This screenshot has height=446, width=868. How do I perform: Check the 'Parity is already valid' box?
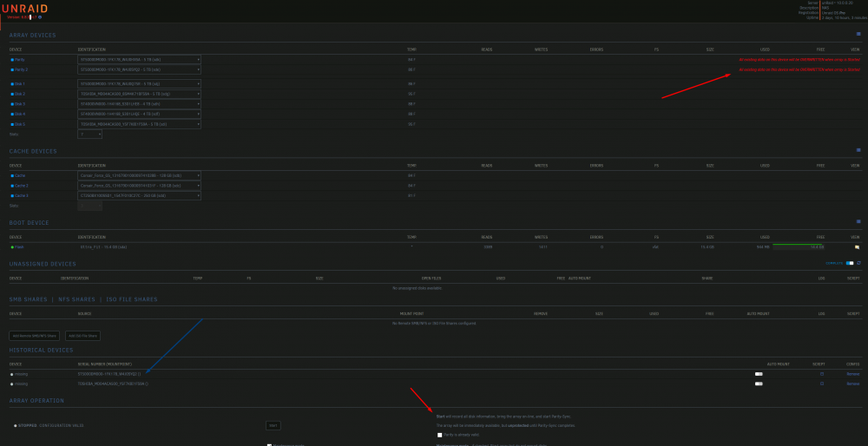point(439,435)
